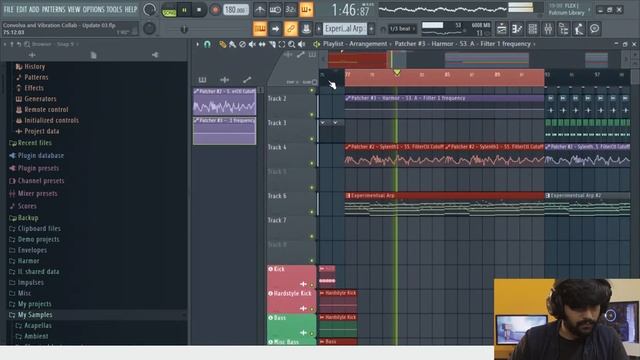Open the Mixer view icon
This screenshot has height=360, width=640.
[548, 29]
